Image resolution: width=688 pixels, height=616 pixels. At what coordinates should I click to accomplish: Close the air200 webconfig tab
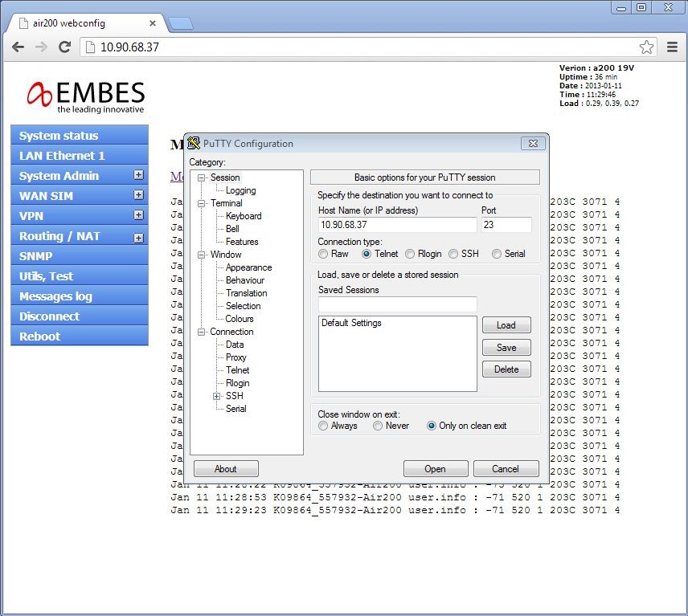tap(153, 23)
